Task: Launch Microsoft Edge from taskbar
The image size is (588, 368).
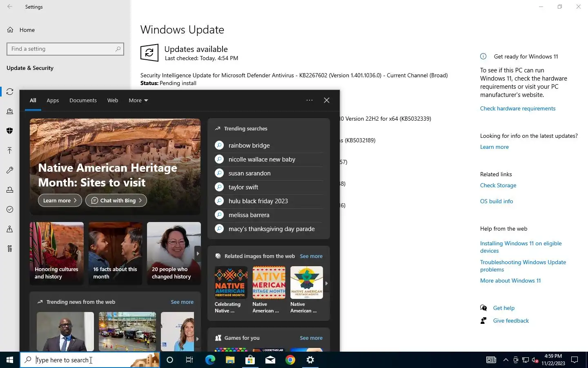Action: pos(210,360)
